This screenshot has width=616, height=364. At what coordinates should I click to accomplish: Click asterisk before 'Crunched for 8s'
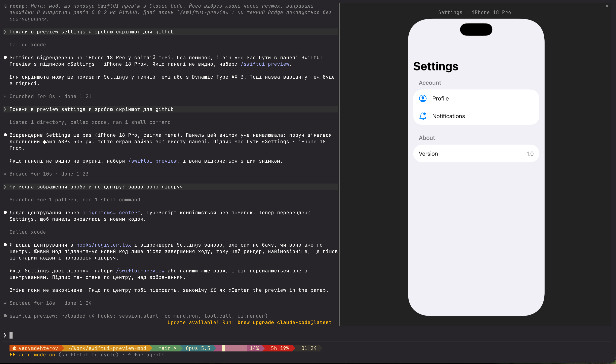click(5, 97)
